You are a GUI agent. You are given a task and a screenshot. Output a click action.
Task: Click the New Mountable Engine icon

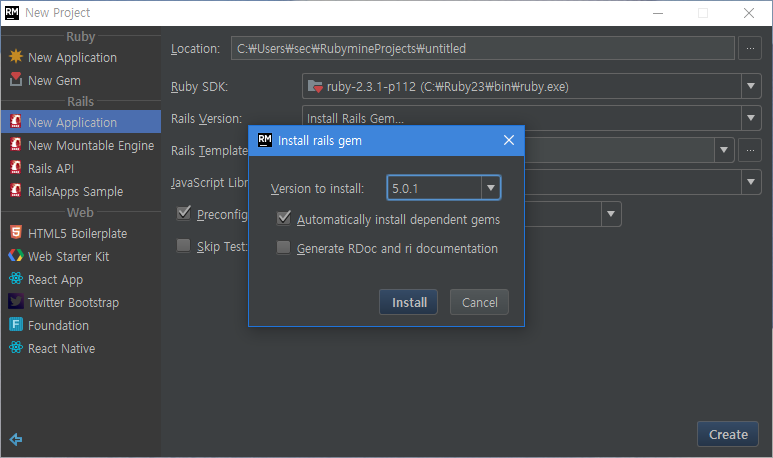[16, 144]
